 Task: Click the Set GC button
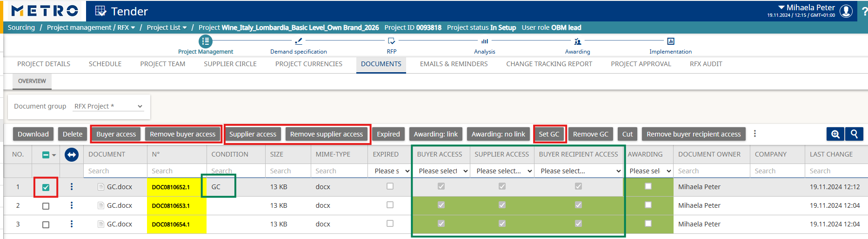point(549,134)
